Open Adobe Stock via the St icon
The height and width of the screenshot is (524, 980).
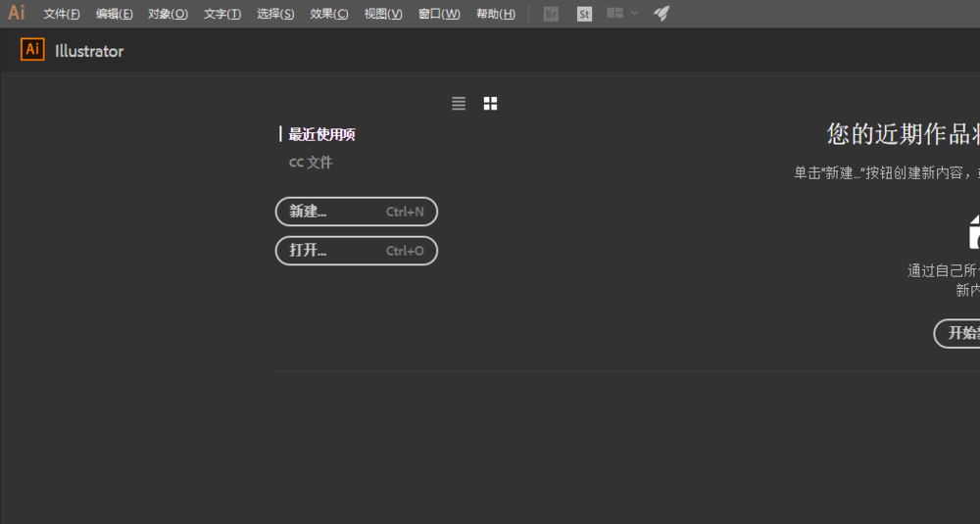click(x=584, y=14)
